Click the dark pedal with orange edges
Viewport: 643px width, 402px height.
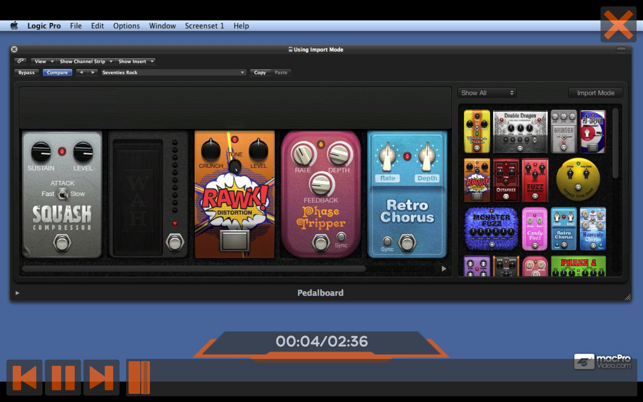pyautogui.click(x=506, y=266)
